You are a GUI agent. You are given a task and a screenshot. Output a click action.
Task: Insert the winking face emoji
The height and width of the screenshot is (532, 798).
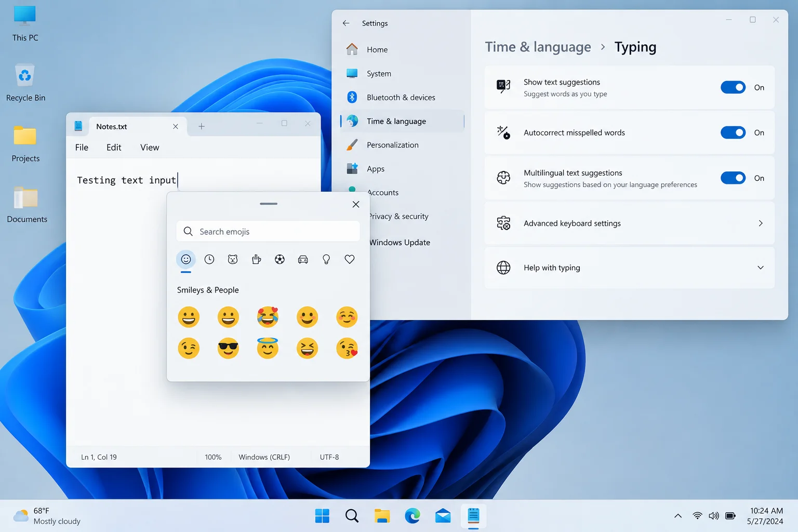point(189,348)
